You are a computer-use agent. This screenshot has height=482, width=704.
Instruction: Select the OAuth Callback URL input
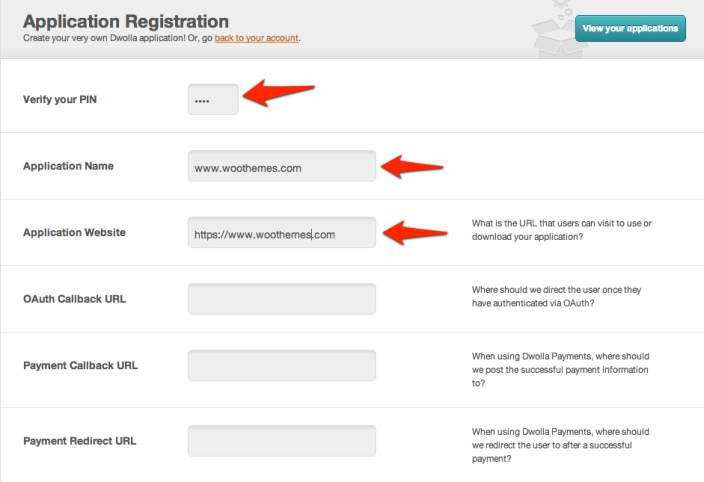click(281, 299)
